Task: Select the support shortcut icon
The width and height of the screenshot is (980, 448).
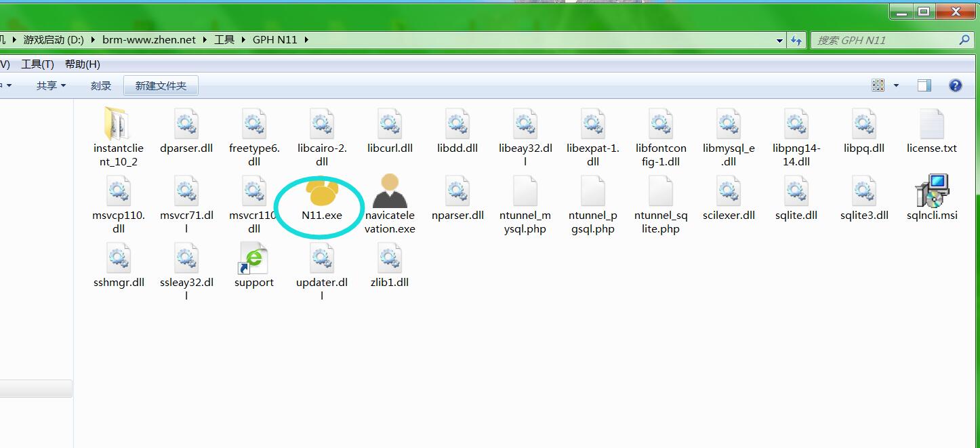Action: tap(254, 259)
